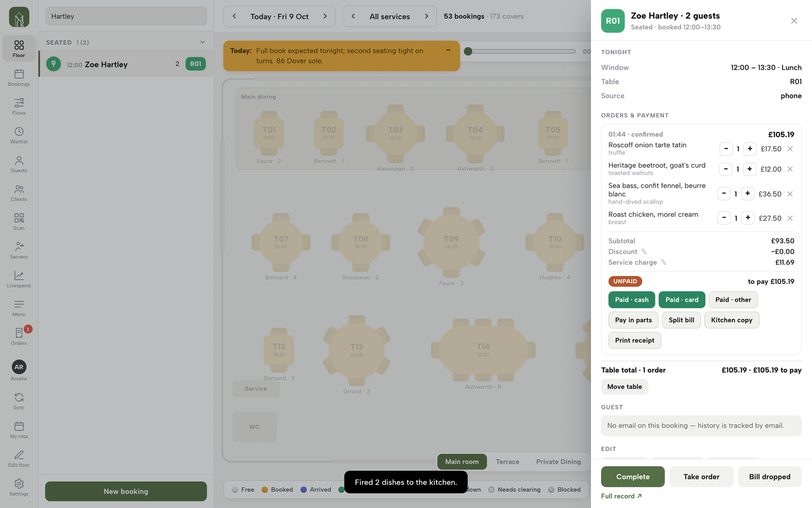Open Full record link
Screen dimensions: 812x508
pyautogui.click(x=621, y=496)
